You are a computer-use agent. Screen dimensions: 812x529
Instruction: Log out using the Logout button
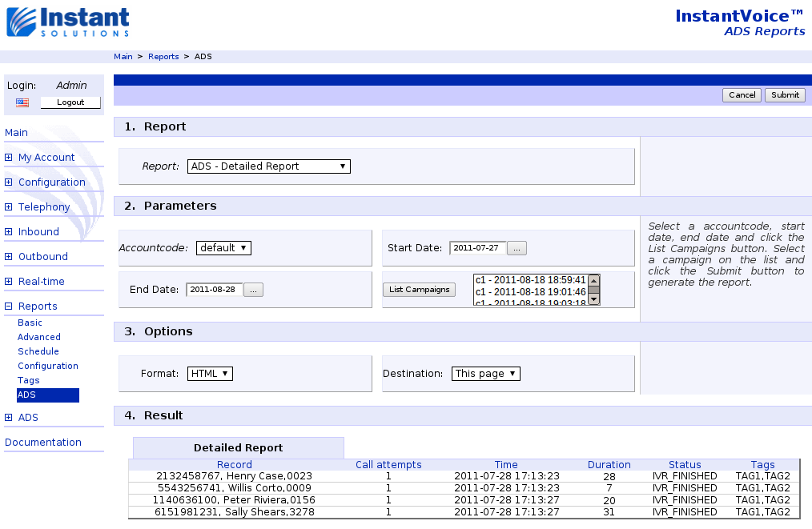70,102
